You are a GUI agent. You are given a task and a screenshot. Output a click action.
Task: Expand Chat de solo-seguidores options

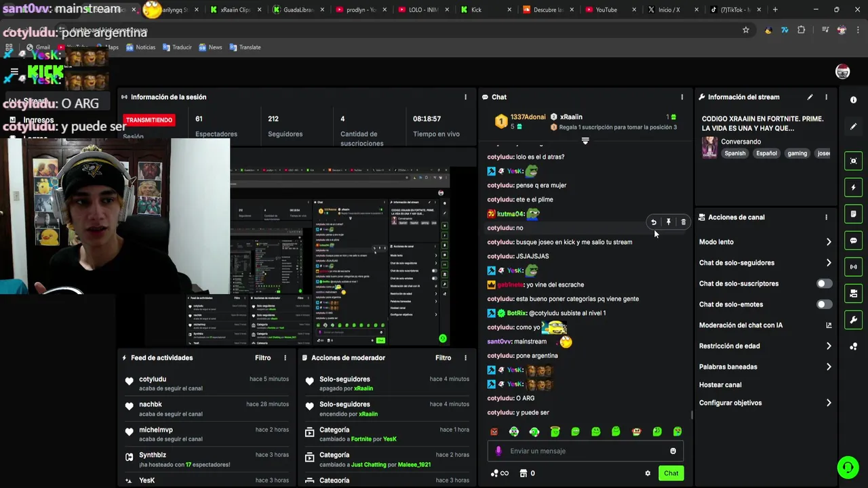(829, 263)
